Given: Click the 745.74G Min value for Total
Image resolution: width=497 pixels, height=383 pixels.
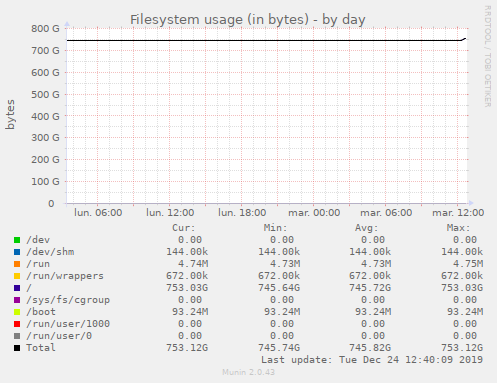Looking at the screenshot, I should (x=279, y=348).
